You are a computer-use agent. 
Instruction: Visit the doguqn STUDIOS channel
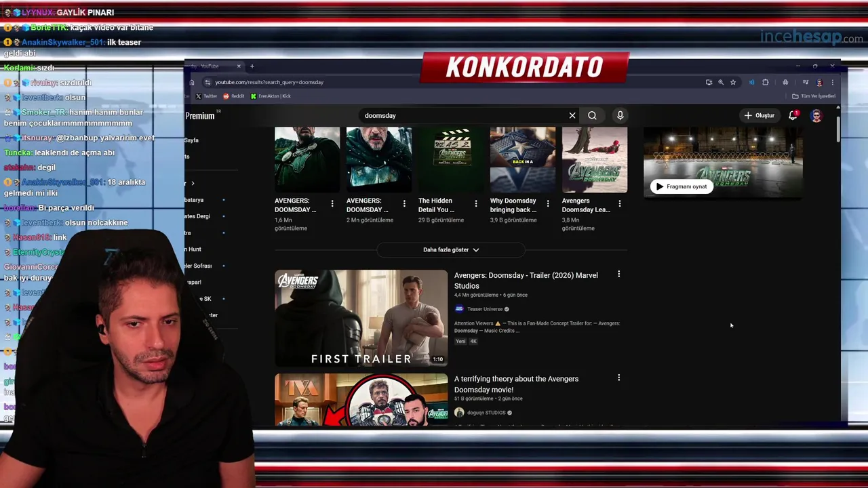[486, 413]
